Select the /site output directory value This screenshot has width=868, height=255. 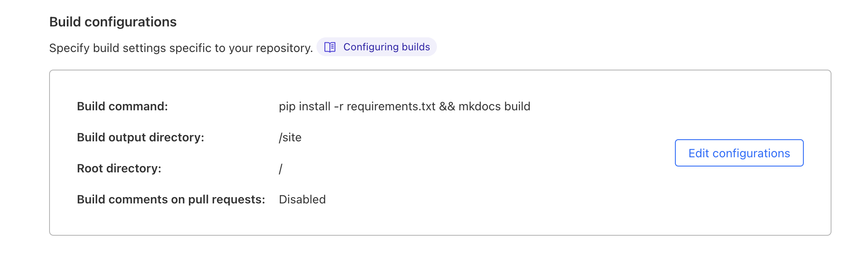(x=290, y=137)
